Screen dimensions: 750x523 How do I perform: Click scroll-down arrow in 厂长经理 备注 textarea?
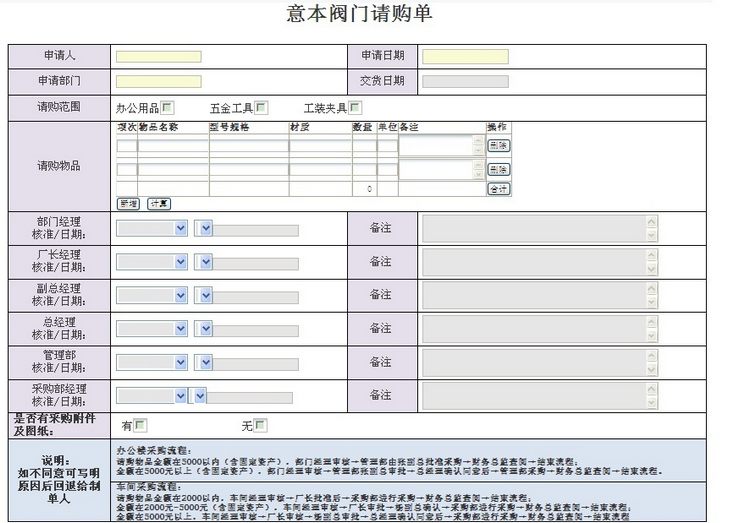(x=651, y=269)
